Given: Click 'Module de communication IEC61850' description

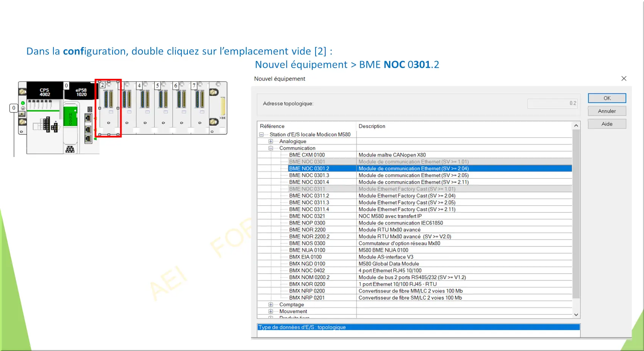Looking at the screenshot, I should [401, 223].
